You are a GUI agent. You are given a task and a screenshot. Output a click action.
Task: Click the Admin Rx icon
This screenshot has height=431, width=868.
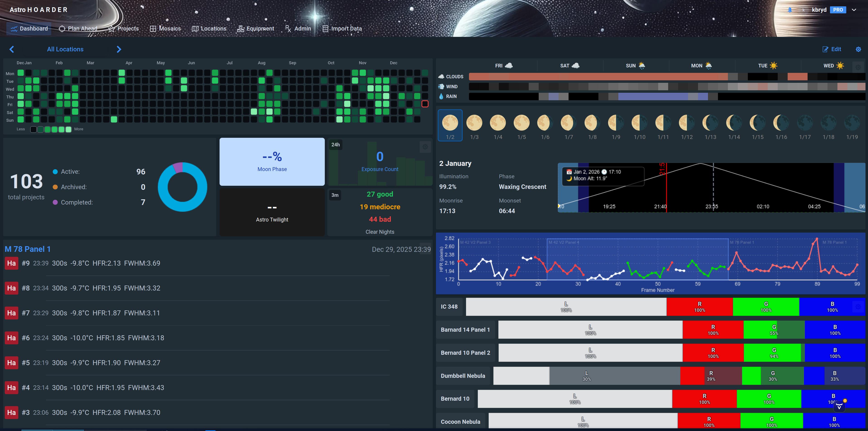click(288, 29)
